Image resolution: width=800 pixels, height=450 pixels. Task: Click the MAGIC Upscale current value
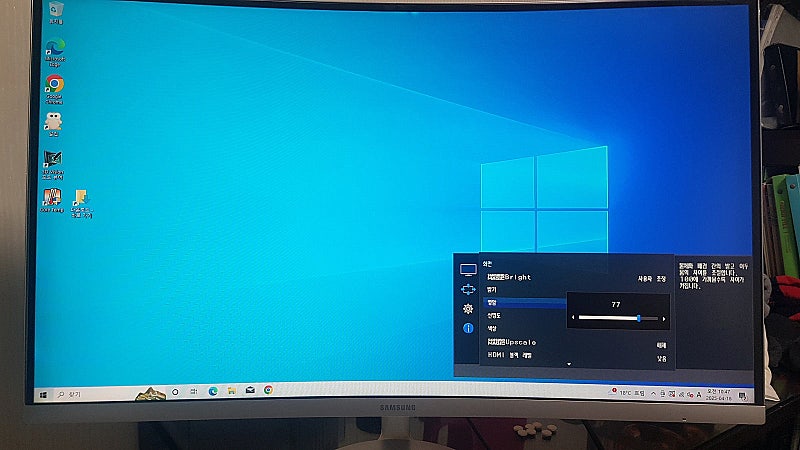661,345
